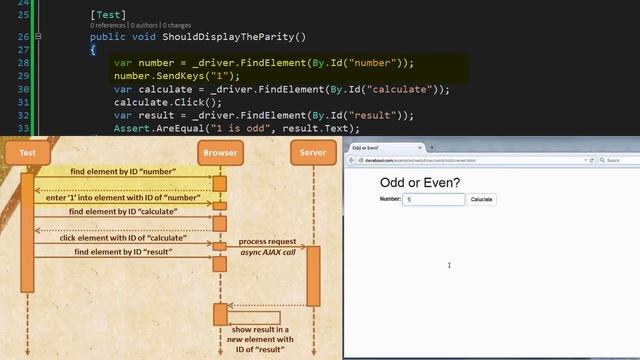Click the "process request" diagram label

click(x=267, y=241)
